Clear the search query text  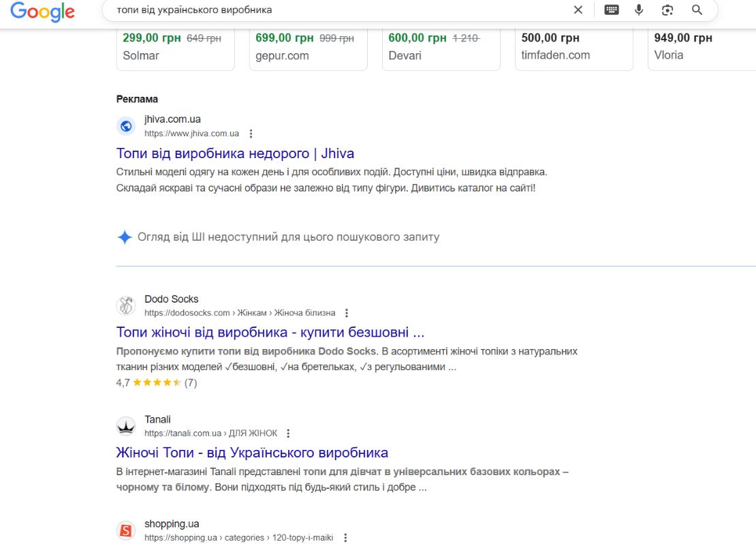coord(578,10)
